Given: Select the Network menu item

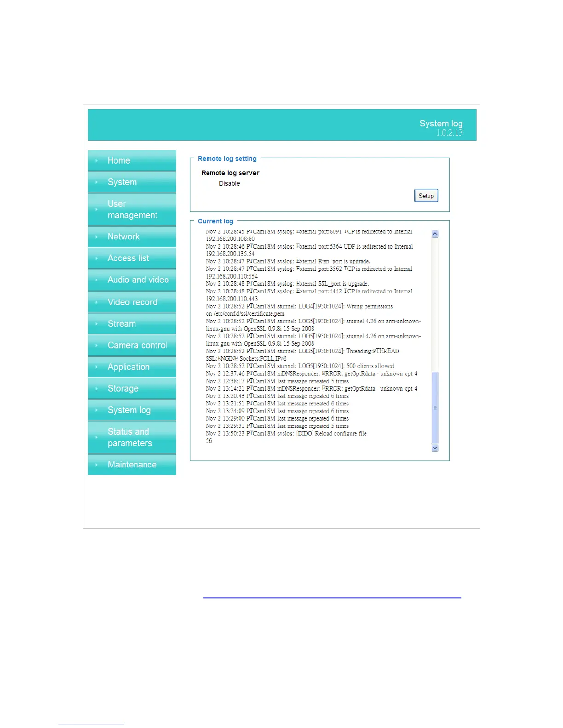Looking at the screenshot, I should coord(132,237).
